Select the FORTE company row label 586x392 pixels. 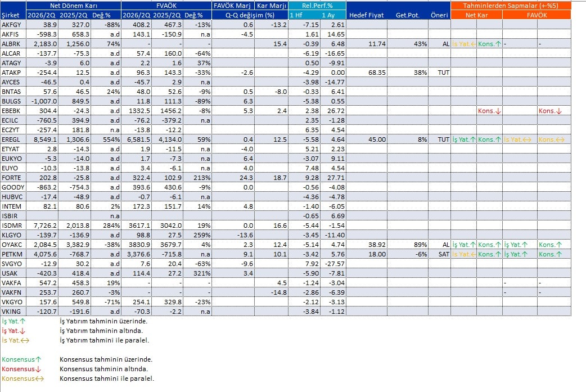coord(13,178)
